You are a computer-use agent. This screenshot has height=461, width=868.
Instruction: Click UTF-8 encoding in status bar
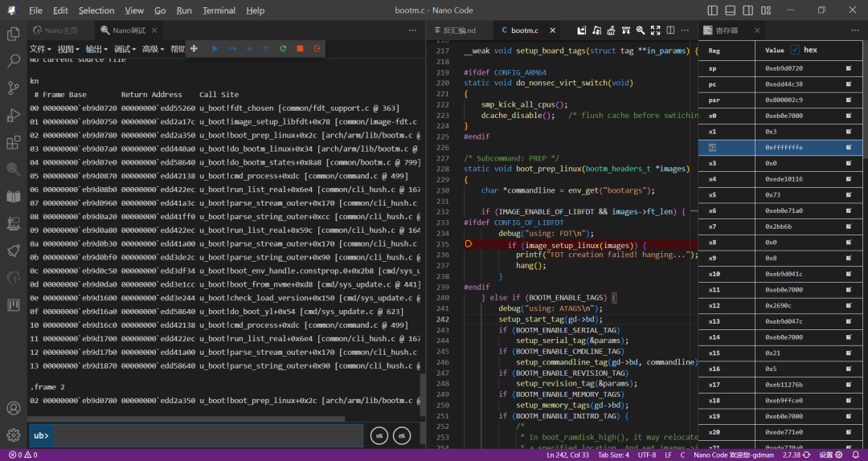(646, 455)
